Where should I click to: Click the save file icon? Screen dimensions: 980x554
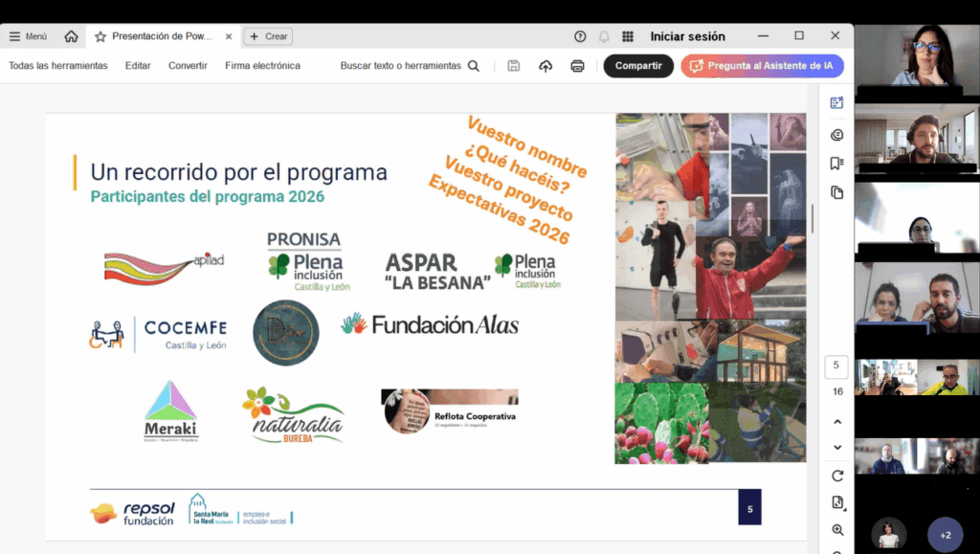point(514,66)
